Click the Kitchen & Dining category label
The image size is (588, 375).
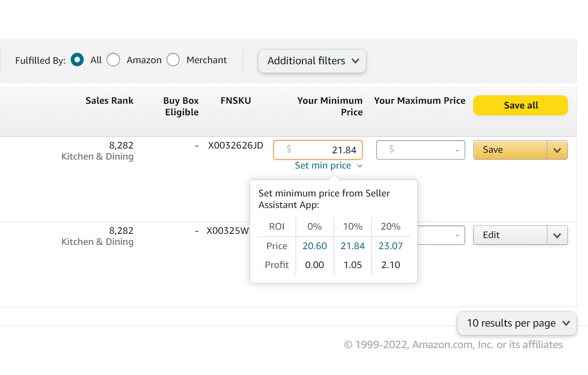[97, 156]
